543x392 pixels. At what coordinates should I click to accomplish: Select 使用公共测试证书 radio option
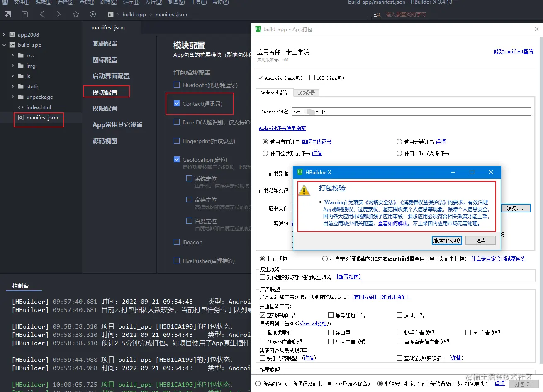click(265, 153)
